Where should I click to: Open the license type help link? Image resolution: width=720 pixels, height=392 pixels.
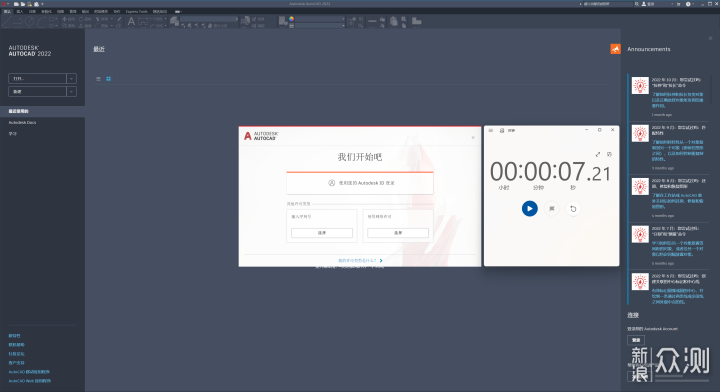[360, 261]
